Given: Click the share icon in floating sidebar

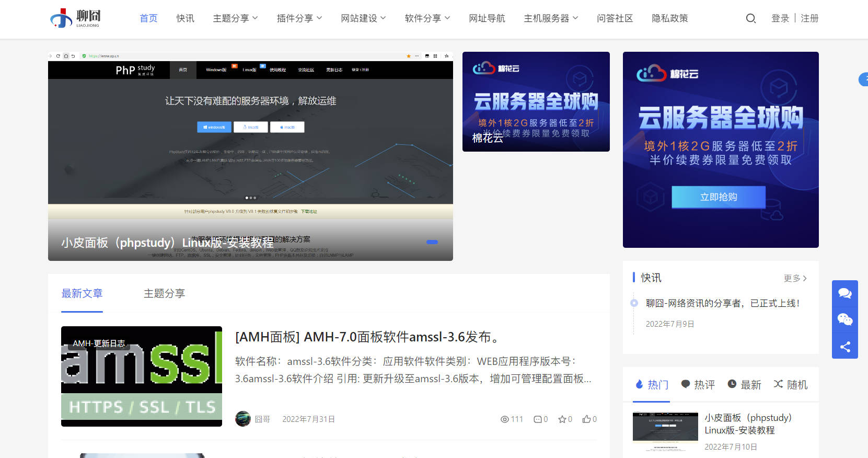Looking at the screenshot, I should pyautogui.click(x=844, y=347).
